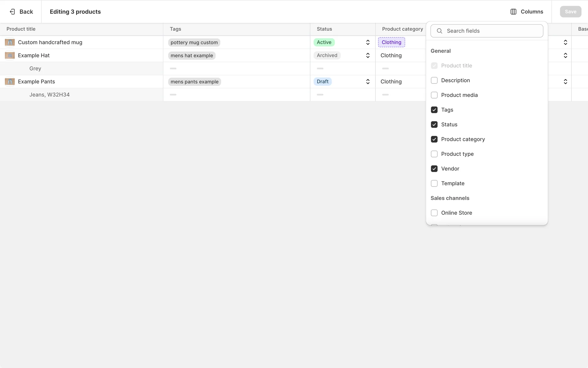Image resolution: width=588 pixels, height=368 pixels.
Task: Click the Back arrow icon
Action: [12, 12]
